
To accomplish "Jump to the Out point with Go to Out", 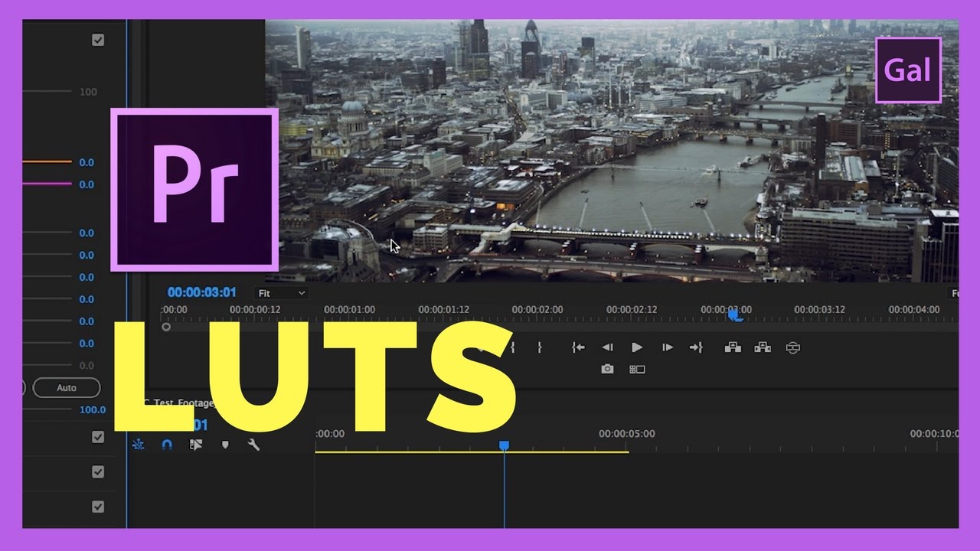I will [696, 347].
